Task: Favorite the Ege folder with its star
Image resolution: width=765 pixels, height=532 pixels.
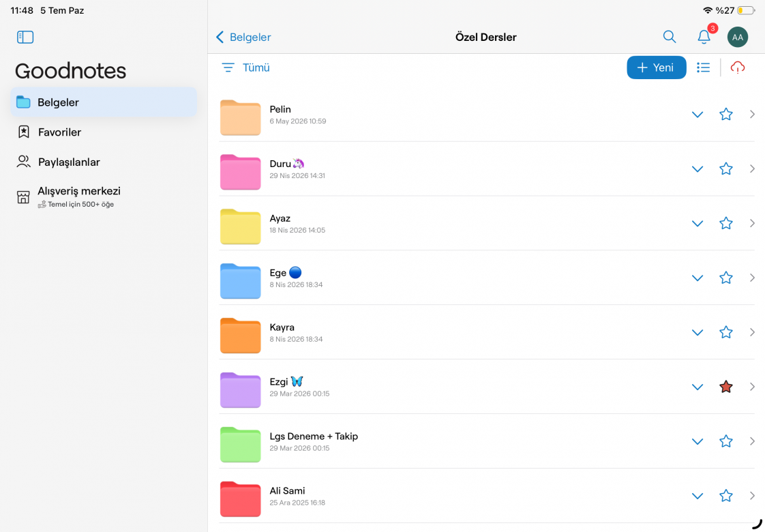Action: pos(726,278)
